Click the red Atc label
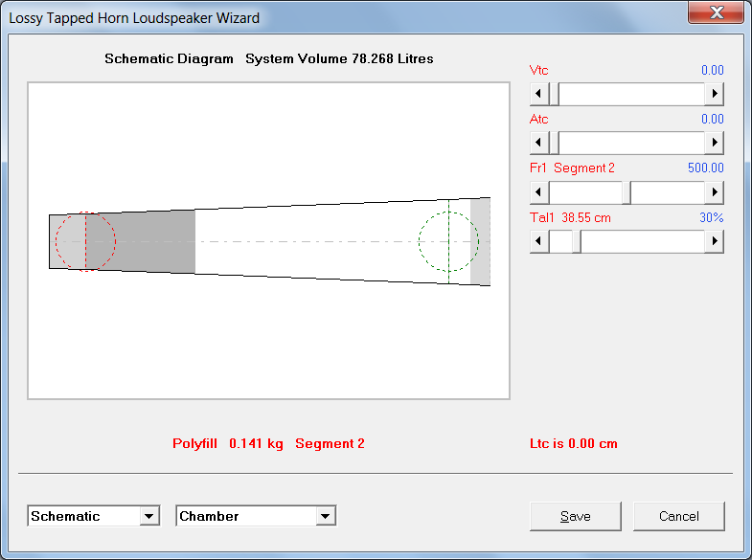 tap(538, 120)
